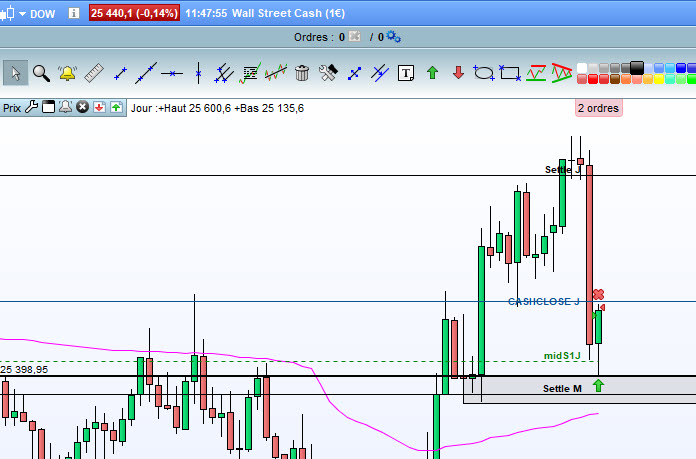Pick the yellow color swatch

659,79
